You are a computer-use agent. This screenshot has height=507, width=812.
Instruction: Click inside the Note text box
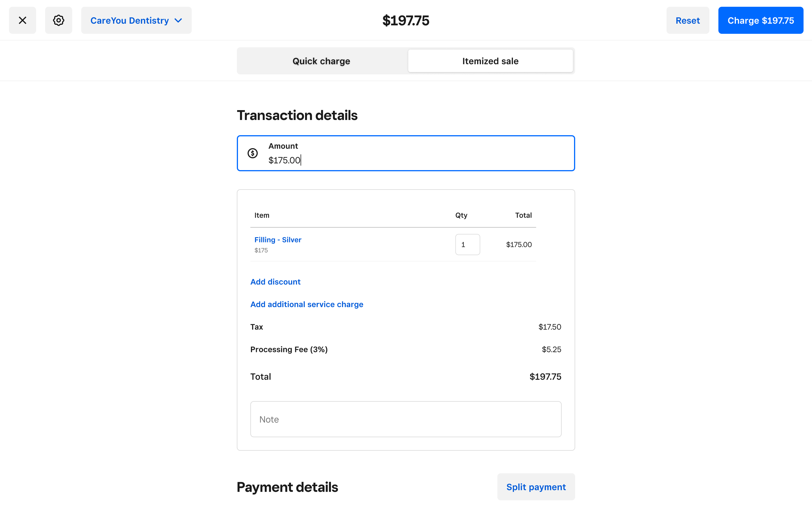tap(405, 419)
